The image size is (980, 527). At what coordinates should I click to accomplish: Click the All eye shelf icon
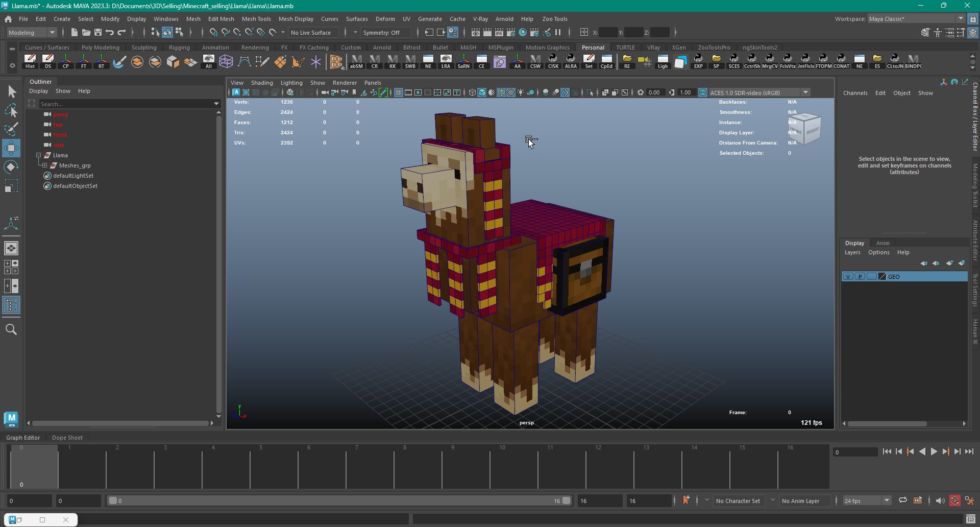208,61
